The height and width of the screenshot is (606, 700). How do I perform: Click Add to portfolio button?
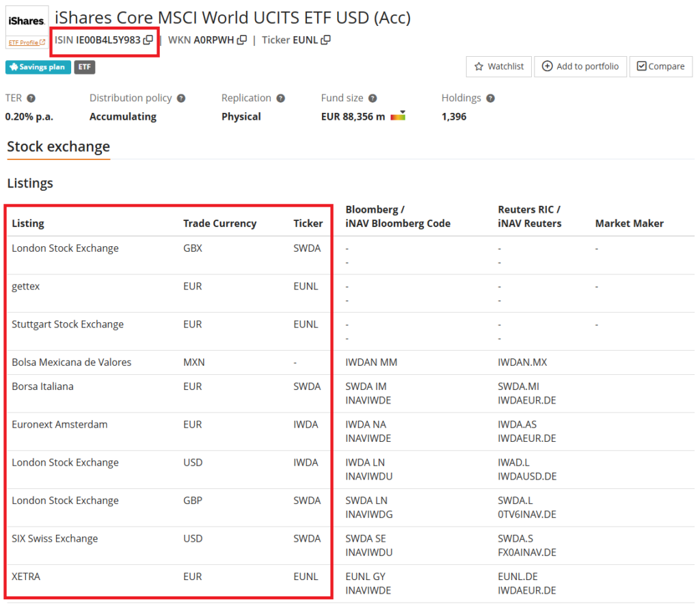coord(580,66)
